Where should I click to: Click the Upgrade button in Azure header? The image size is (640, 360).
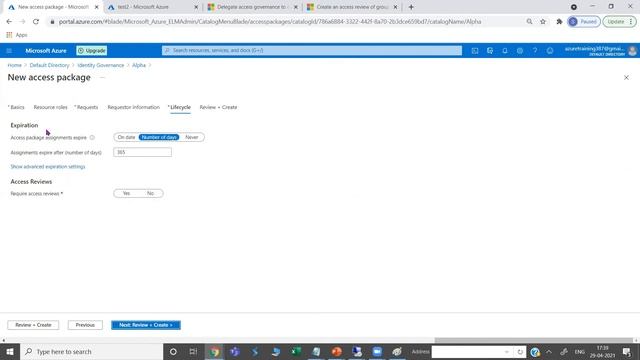[x=92, y=51]
